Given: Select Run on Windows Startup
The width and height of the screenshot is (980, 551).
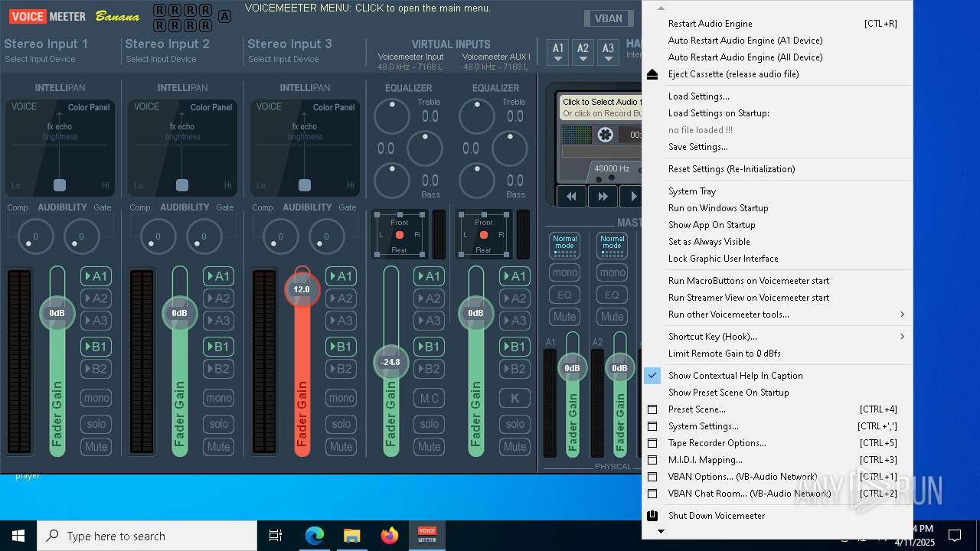Looking at the screenshot, I should (x=777, y=208).
